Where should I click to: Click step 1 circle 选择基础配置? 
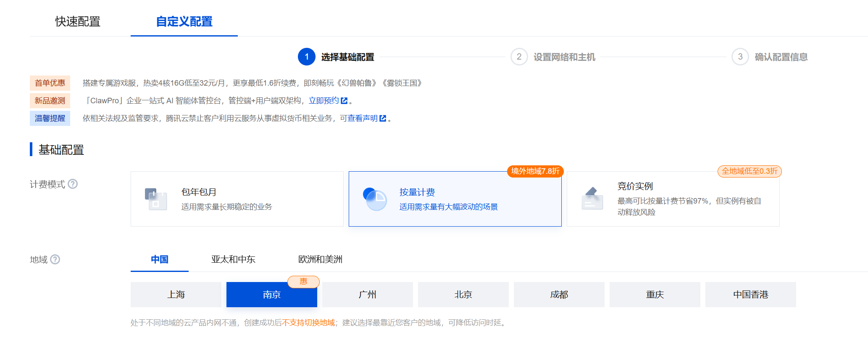pyautogui.click(x=307, y=57)
